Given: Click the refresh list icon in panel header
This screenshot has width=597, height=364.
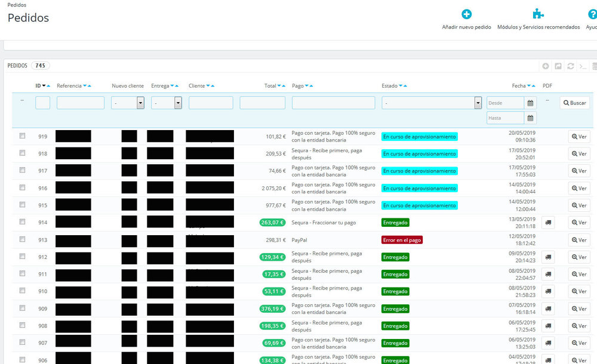Looking at the screenshot, I should (571, 66).
